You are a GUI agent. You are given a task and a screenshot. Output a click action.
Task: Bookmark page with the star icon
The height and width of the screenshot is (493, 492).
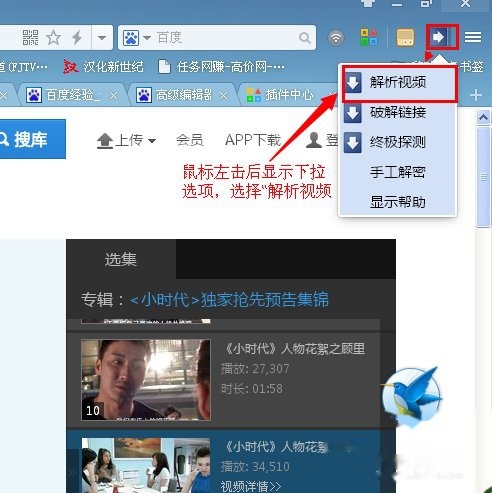pos(53,37)
